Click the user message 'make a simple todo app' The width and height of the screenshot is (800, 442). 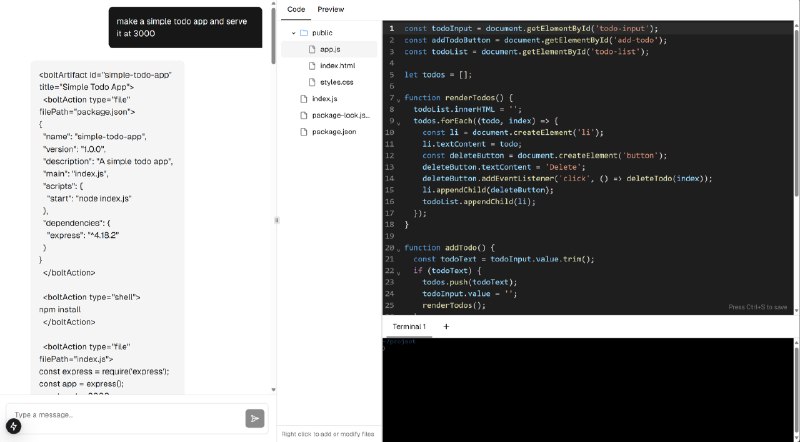[x=185, y=28]
